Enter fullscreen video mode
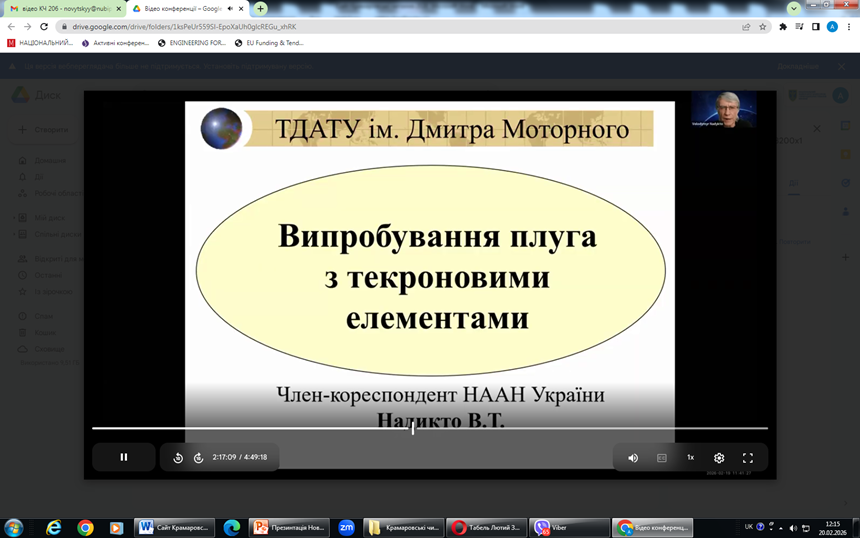 pos(748,457)
